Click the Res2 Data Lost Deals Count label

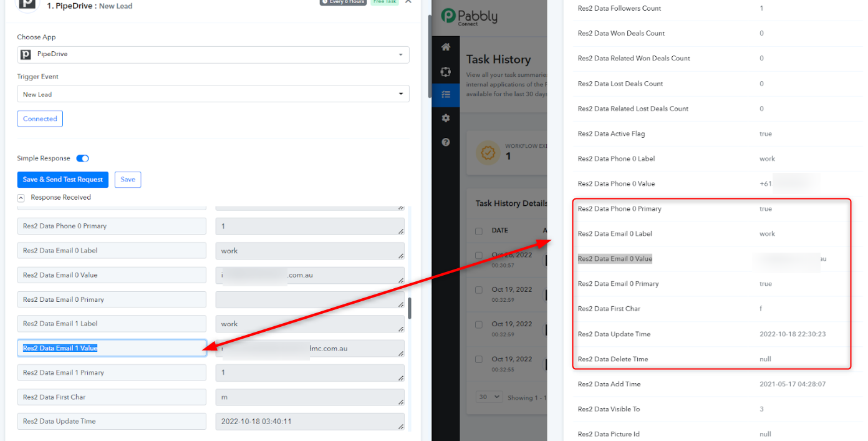click(620, 84)
